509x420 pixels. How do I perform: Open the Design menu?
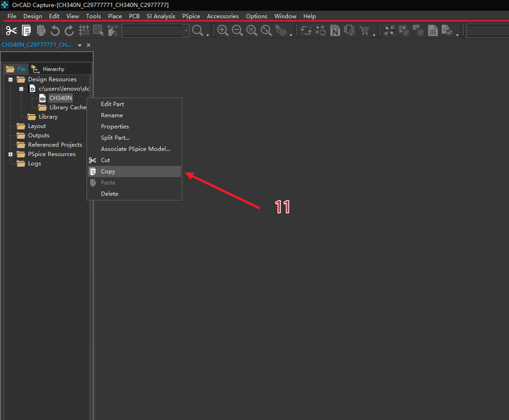(x=32, y=16)
